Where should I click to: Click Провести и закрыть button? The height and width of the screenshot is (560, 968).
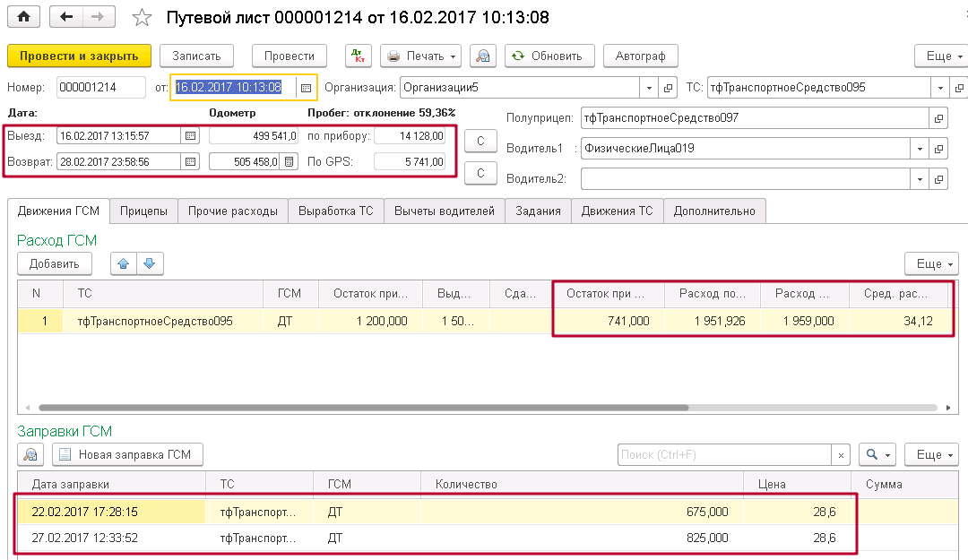[79, 56]
